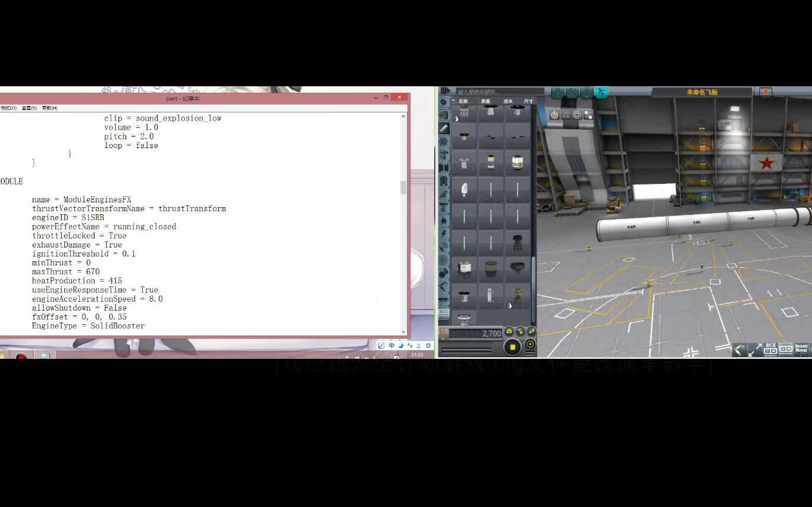Open the Vessel Mover toolbar app
Image resolution: width=812 pixels, height=507 pixels.
(801, 349)
